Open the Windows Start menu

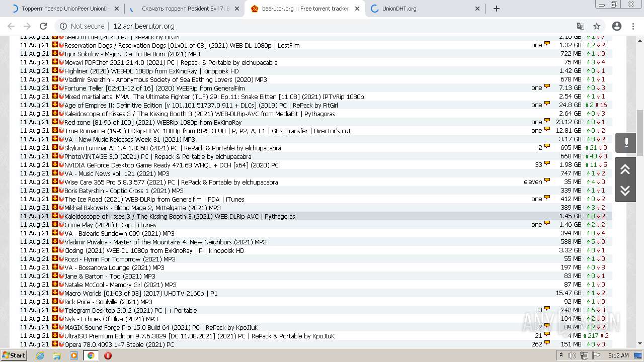tap(14, 355)
